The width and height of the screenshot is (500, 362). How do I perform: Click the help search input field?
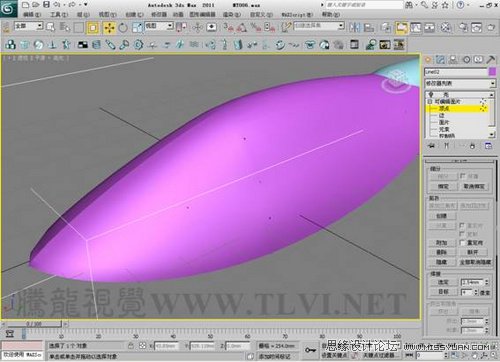pos(364,5)
